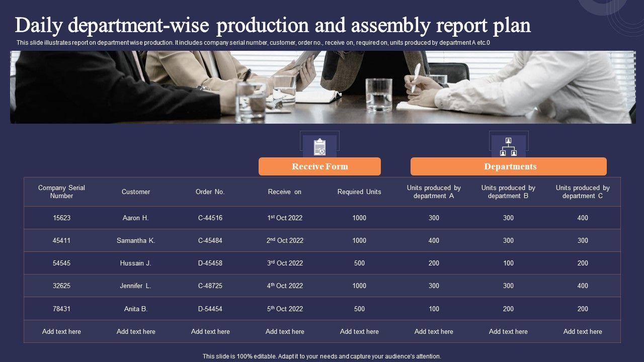Click the "Order No." column header
The height and width of the screenshot is (362, 644).
click(x=210, y=192)
